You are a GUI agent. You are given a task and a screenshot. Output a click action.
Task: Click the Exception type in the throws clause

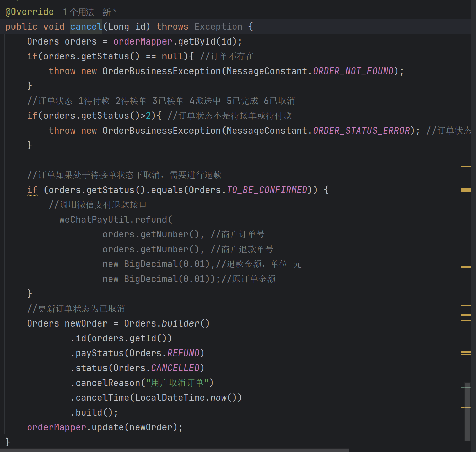pyautogui.click(x=218, y=27)
